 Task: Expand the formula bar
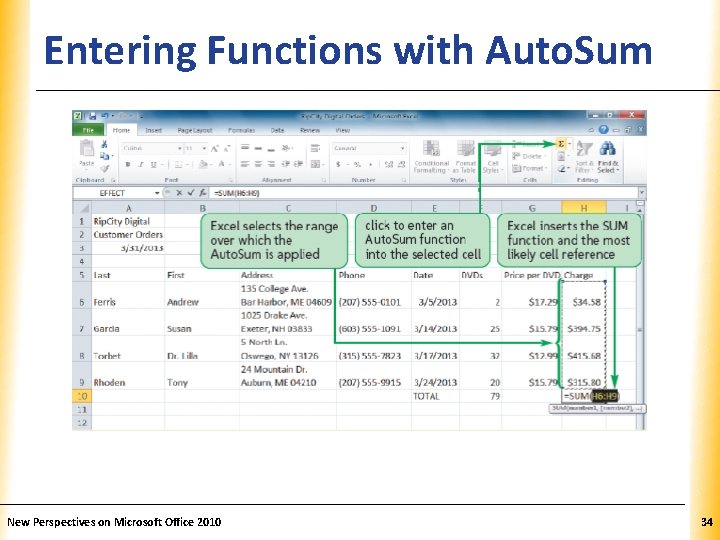[x=641, y=193]
